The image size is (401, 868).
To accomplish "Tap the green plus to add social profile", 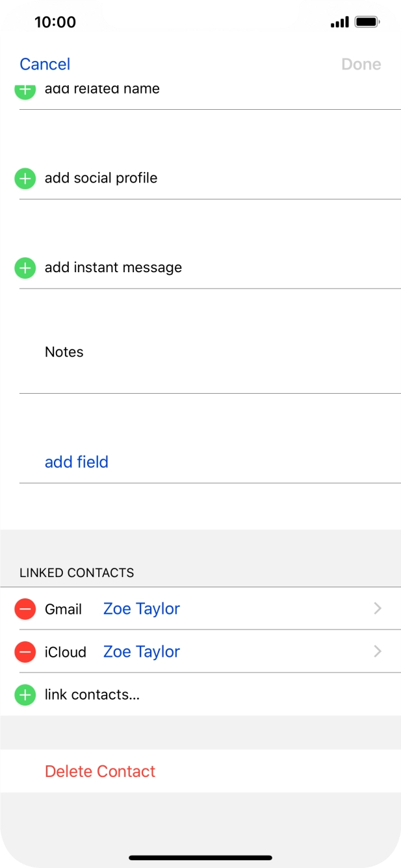I will (25, 177).
